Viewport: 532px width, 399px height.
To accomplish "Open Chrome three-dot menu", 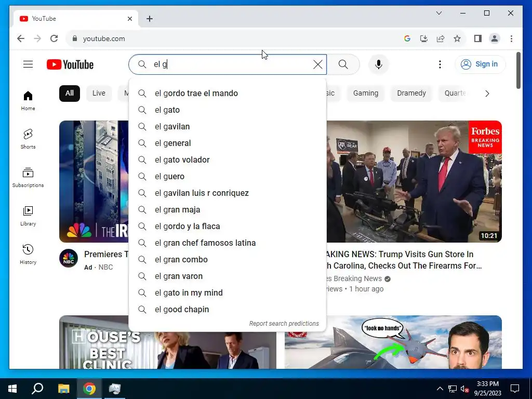I will click(x=511, y=38).
